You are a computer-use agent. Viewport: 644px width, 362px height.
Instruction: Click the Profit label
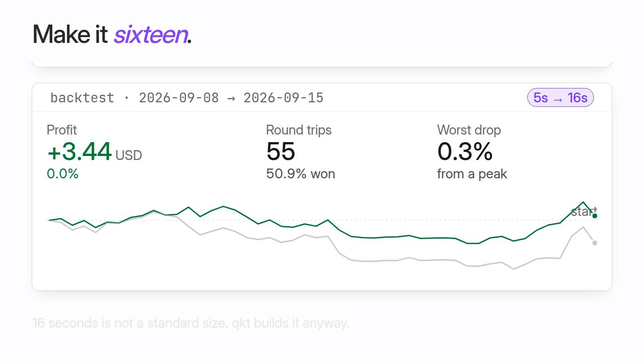pos(62,130)
